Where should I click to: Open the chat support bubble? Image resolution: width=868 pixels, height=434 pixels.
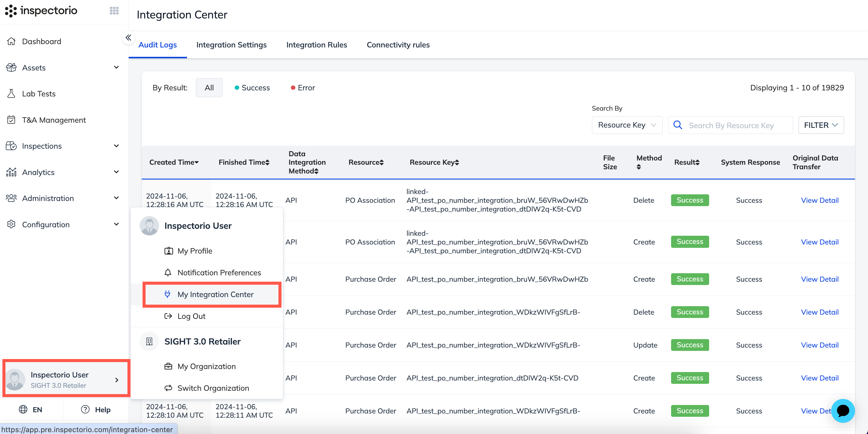click(842, 411)
